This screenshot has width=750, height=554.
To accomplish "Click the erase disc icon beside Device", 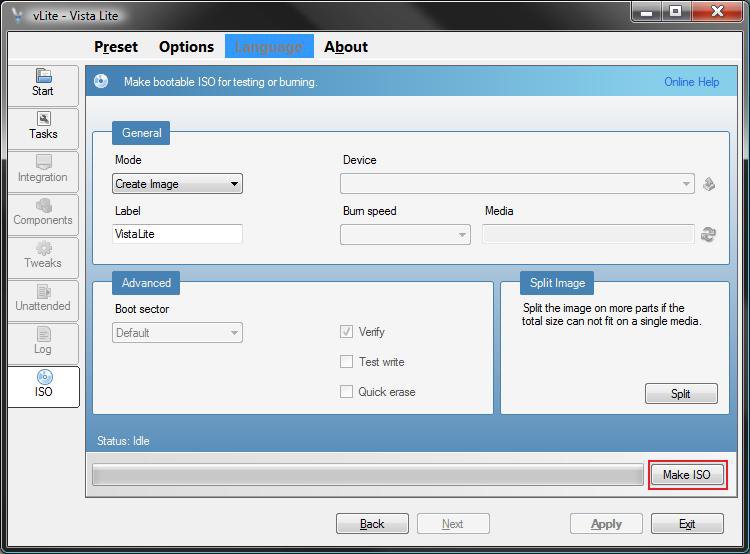I will tap(709, 184).
